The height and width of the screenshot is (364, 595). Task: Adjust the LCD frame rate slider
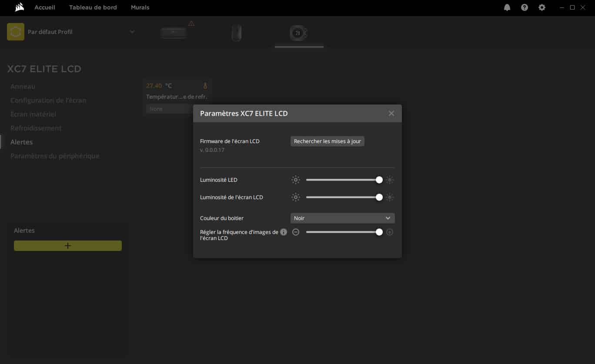point(343,232)
